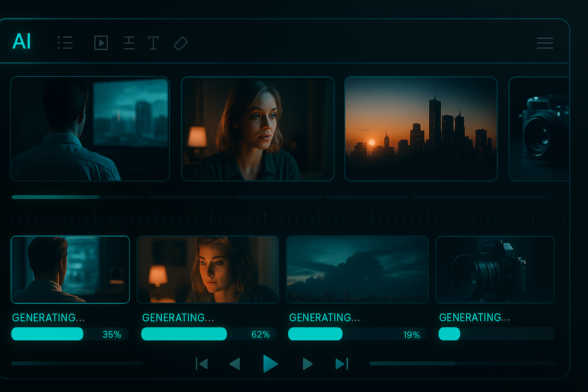The height and width of the screenshot is (392, 588).
Task: Click the GENERATING label above the 35% bar
Action: pos(48,318)
